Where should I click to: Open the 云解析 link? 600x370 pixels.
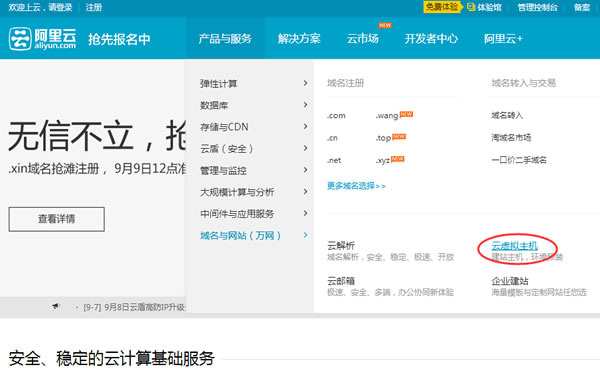tap(341, 245)
